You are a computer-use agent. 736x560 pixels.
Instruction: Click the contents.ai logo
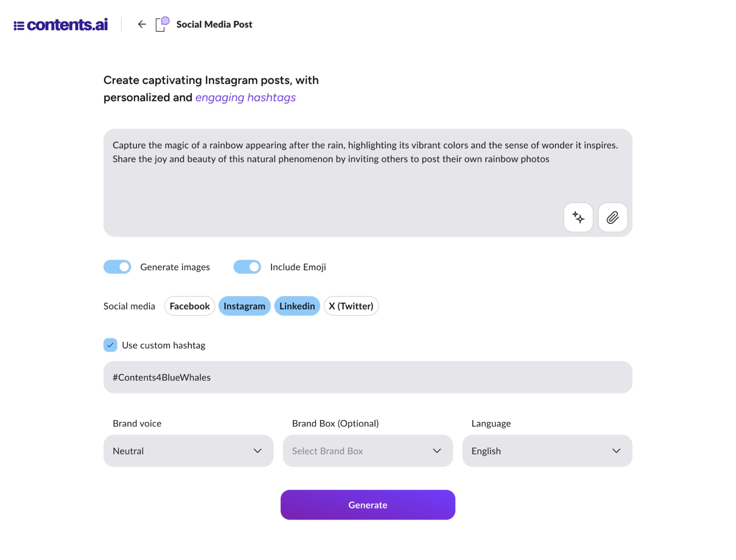pos(61,25)
